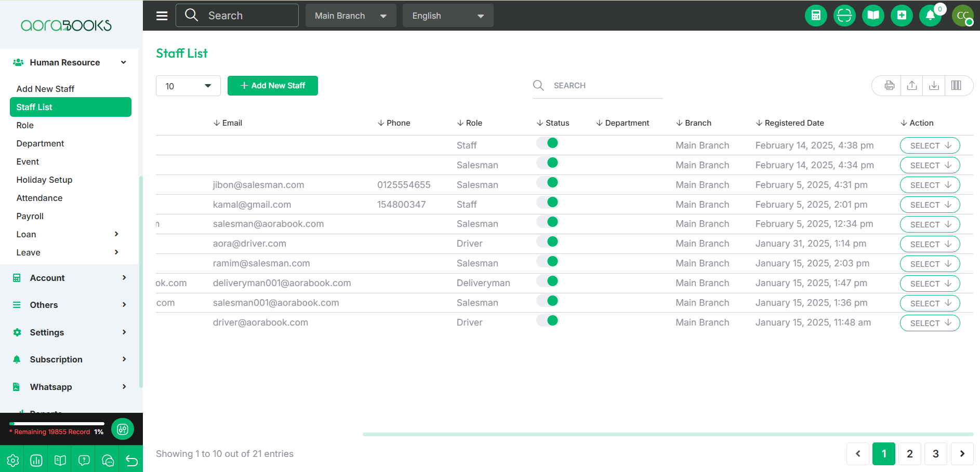Click the table search magnifier icon
The image size is (980, 472).
tap(538, 85)
